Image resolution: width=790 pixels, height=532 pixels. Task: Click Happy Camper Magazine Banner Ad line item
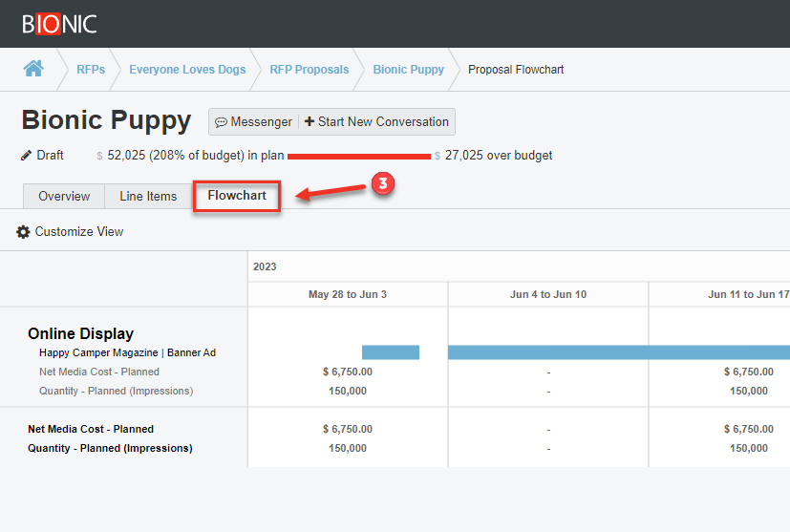pyautogui.click(x=127, y=352)
